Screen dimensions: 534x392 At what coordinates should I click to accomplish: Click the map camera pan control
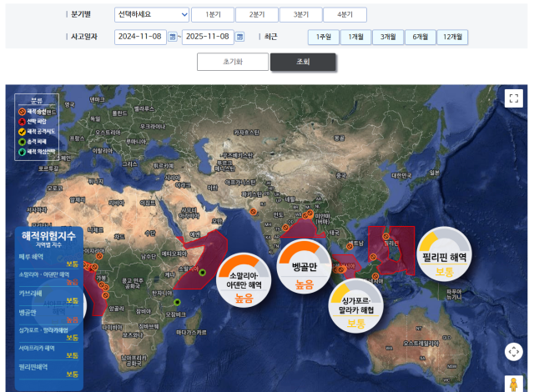tap(513, 351)
